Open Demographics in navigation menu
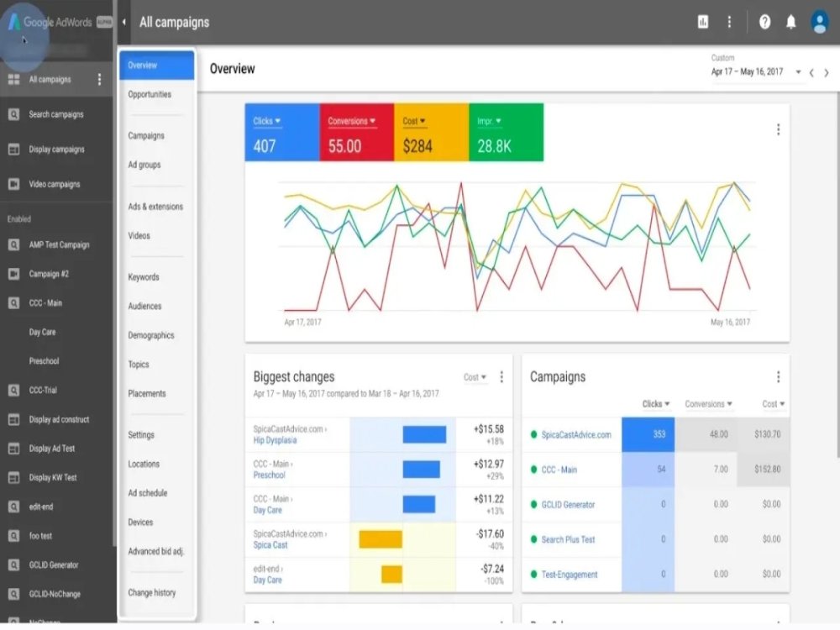Viewport: 840px width, 630px height. tap(151, 335)
